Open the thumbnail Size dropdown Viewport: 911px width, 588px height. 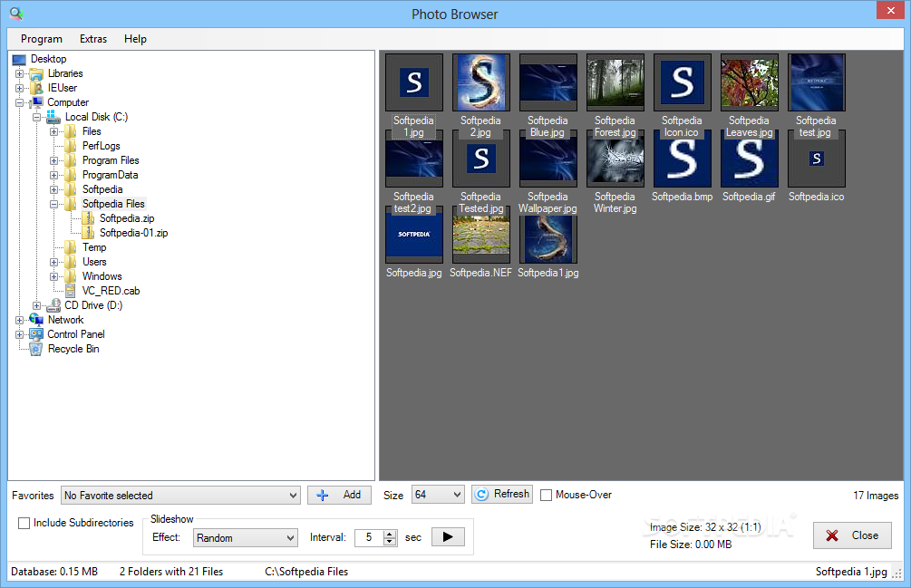point(438,495)
